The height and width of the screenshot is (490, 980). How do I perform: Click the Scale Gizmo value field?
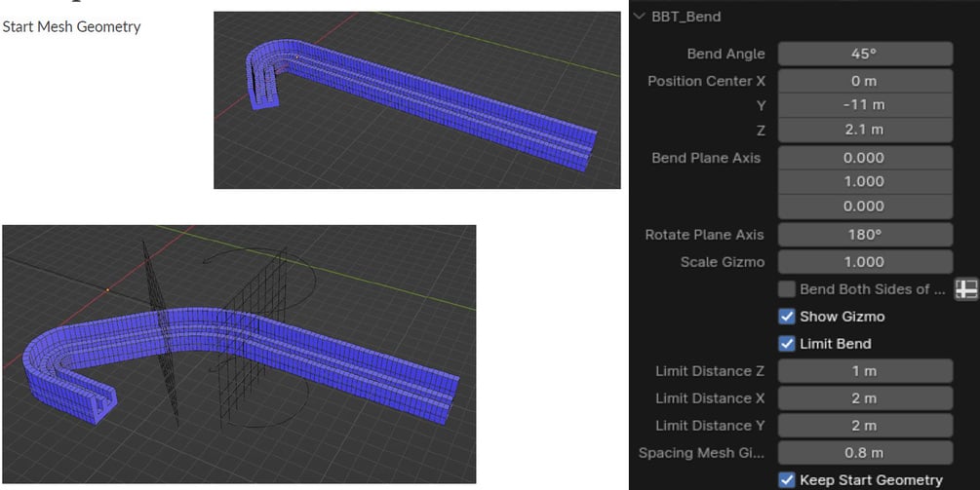865,262
